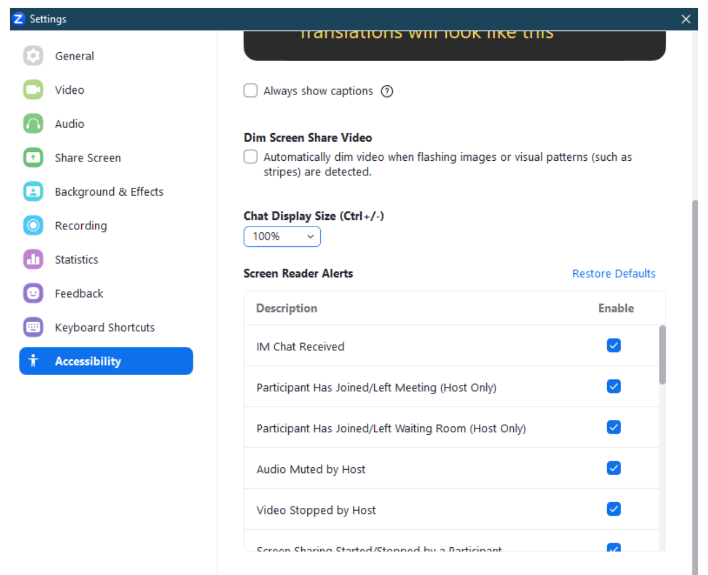708x575 pixels.
Task: Click the Video camera icon
Action: coord(33,90)
